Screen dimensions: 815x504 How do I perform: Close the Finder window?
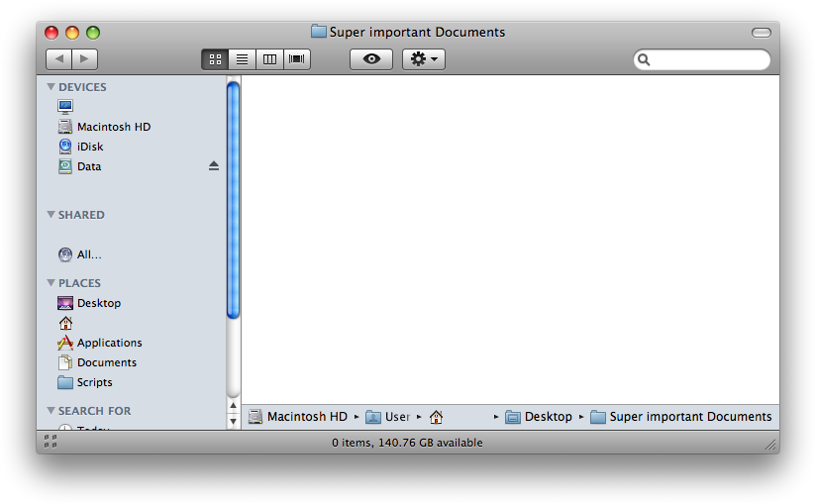(51, 33)
